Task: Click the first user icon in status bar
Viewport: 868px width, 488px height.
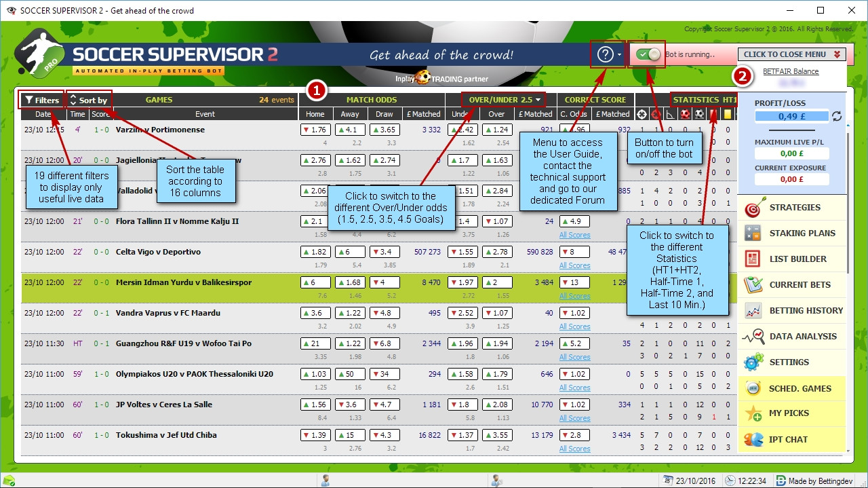Action: pos(325,481)
